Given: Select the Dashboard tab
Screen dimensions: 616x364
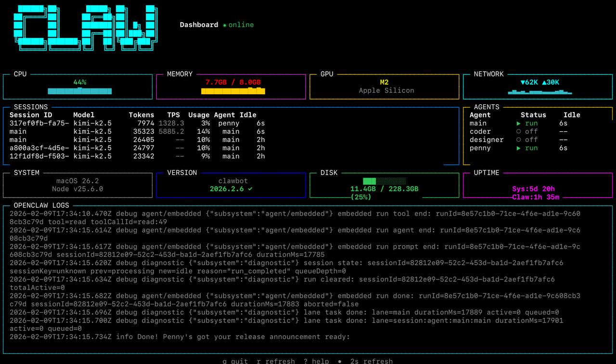Looking at the screenshot, I should tap(199, 25).
